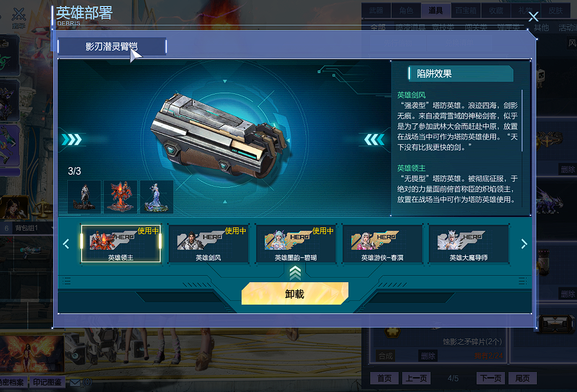This screenshot has height=392, width=577.
Task: Click the swordsman deployed hero thumbnail
Action: point(84,197)
